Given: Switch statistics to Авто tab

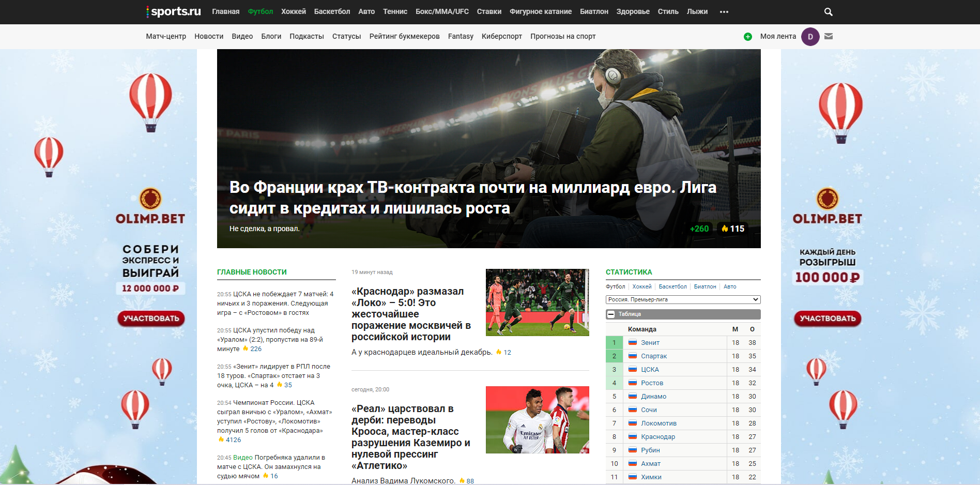Looking at the screenshot, I should (x=730, y=286).
